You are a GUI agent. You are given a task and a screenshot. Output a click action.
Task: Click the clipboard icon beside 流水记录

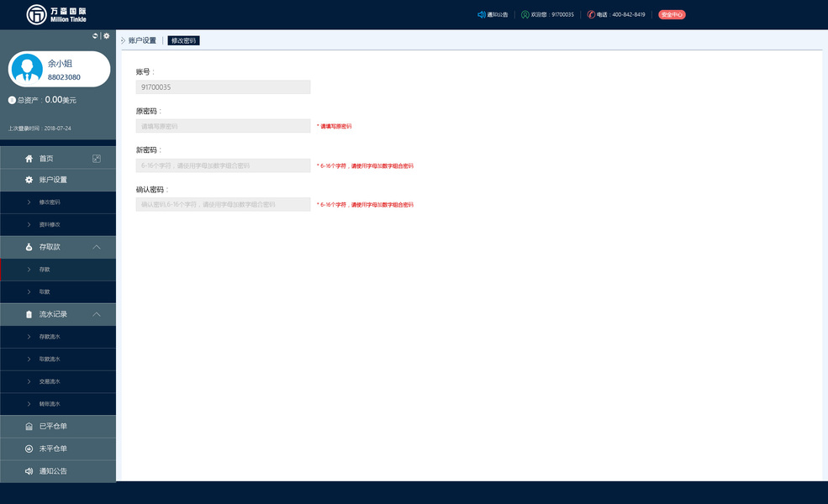pos(29,314)
